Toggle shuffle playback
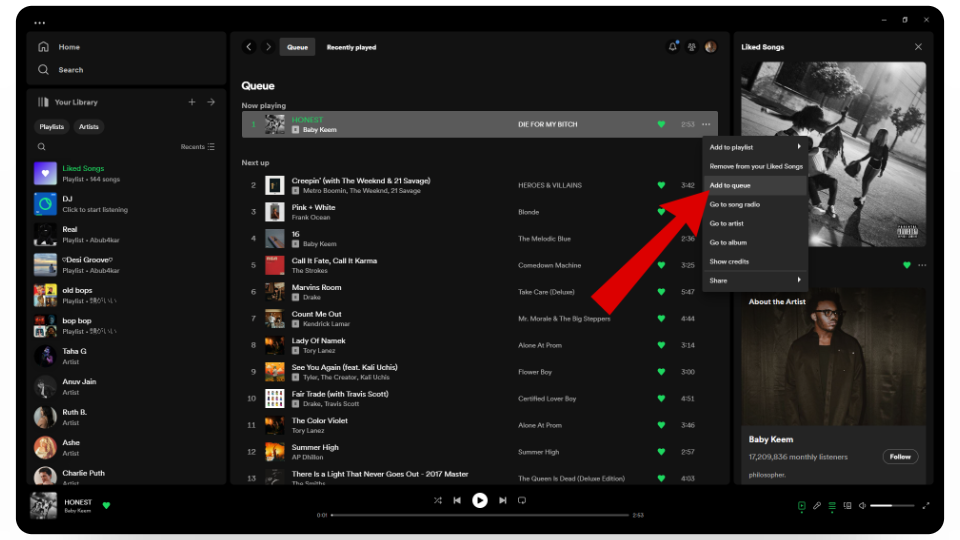Viewport: 960px width, 540px height. (x=438, y=500)
